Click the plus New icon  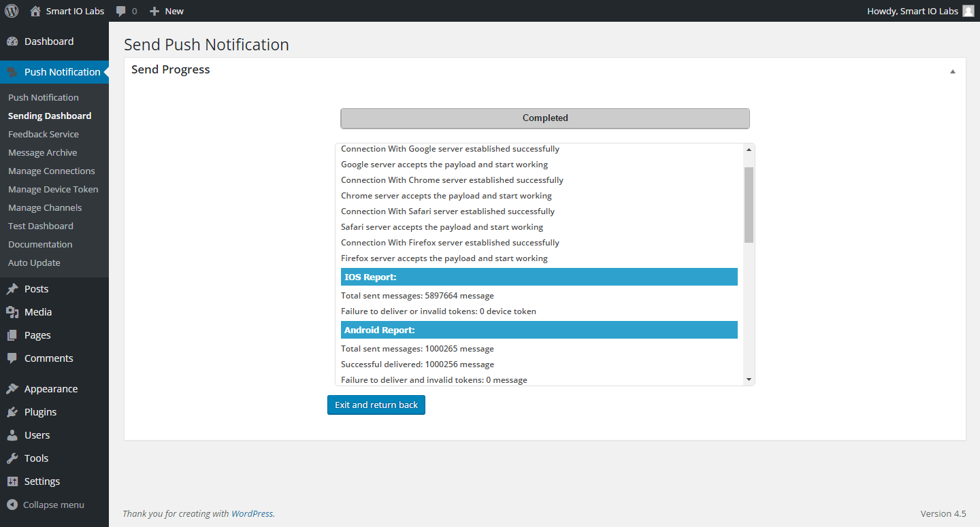(x=154, y=11)
